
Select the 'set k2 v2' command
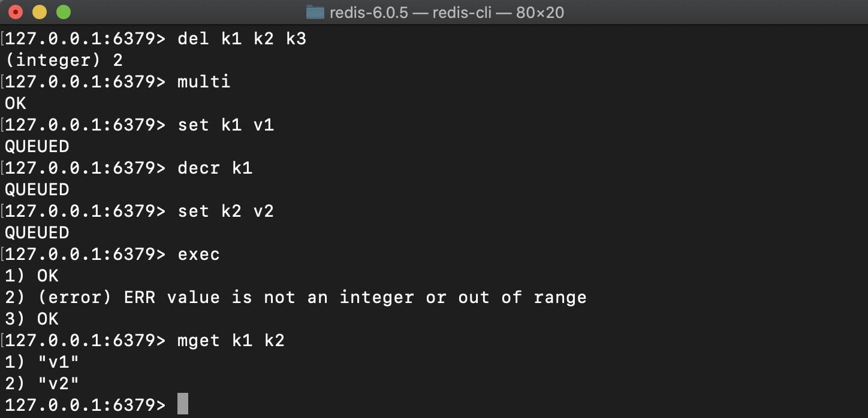tap(225, 211)
